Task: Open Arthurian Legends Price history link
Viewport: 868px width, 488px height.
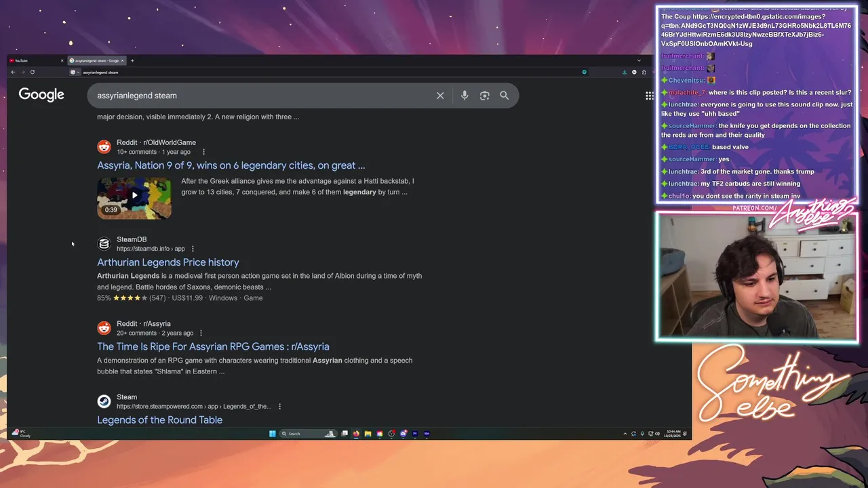Action: (168, 262)
